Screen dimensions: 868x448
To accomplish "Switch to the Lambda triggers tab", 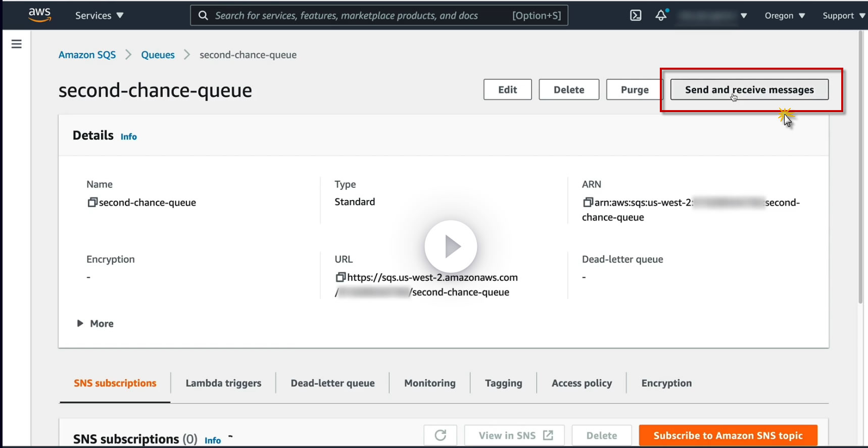I will (223, 383).
